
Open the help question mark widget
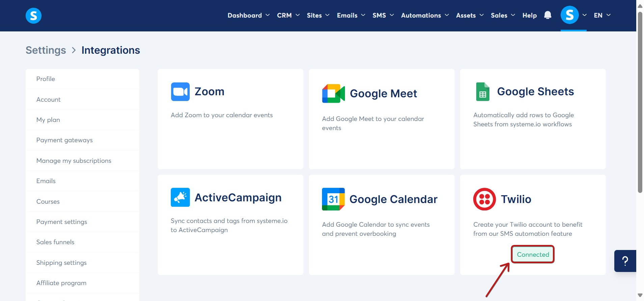625,261
